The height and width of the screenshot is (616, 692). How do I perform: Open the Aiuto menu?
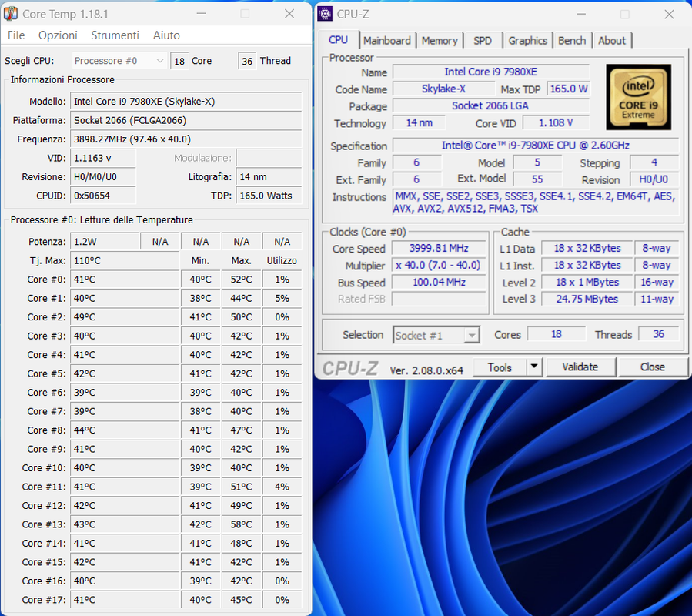pyautogui.click(x=166, y=35)
